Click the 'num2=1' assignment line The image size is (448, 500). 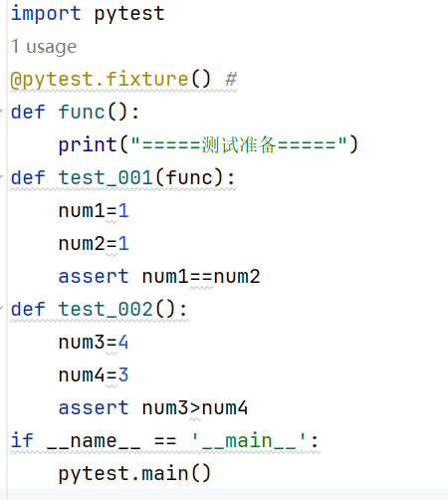coord(94,243)
